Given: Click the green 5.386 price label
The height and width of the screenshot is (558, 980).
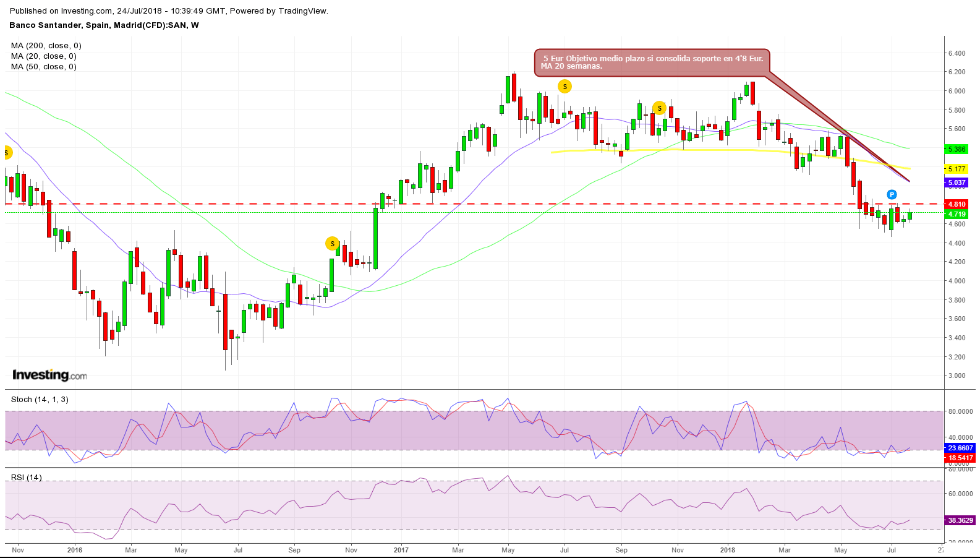Looking at the screenshot, I should tap(957, 149).
